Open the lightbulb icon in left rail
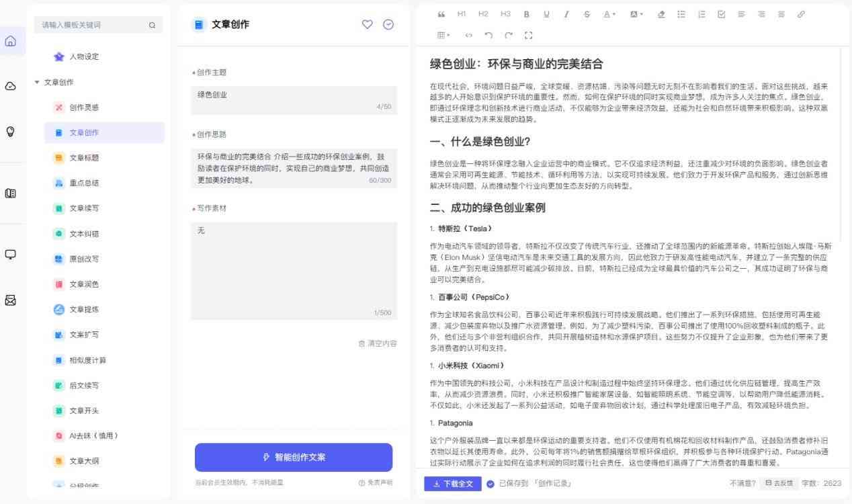Viewport: 852px width, 504px height. coord(11,131)
